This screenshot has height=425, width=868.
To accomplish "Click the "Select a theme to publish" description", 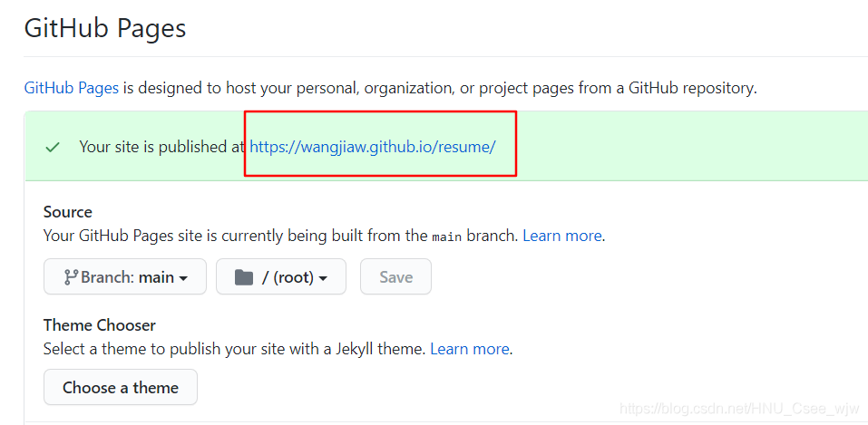I will coord(234,348).
